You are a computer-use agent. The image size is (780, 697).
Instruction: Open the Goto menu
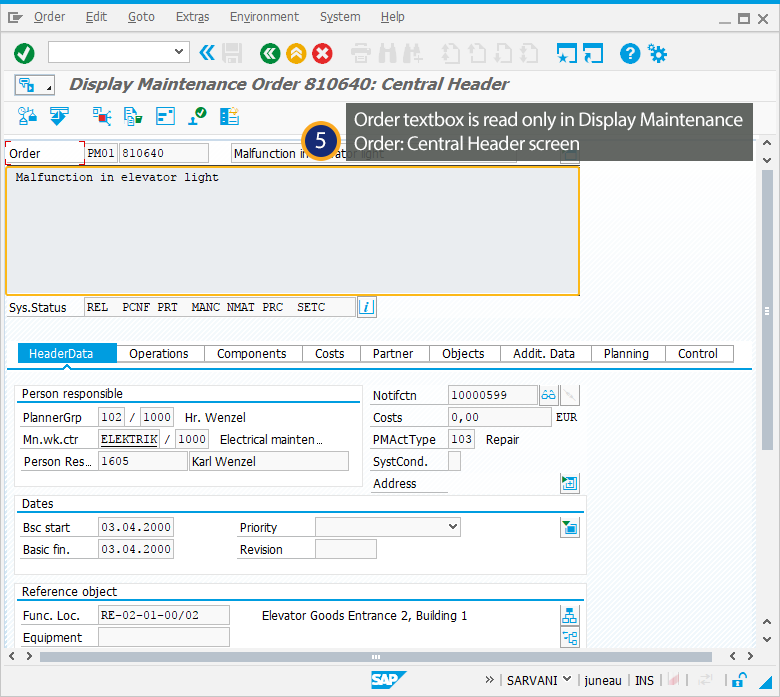(x=141, y=17)
